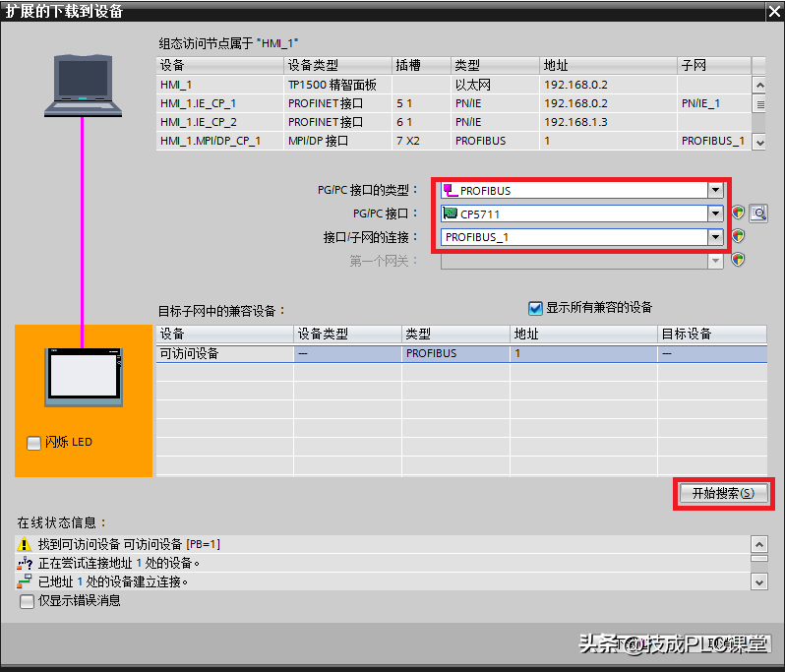The height and width of the screenshot is (672, 785).
Task: Toggle the 仅显示错误消息 checkbox
Action: 27,600
